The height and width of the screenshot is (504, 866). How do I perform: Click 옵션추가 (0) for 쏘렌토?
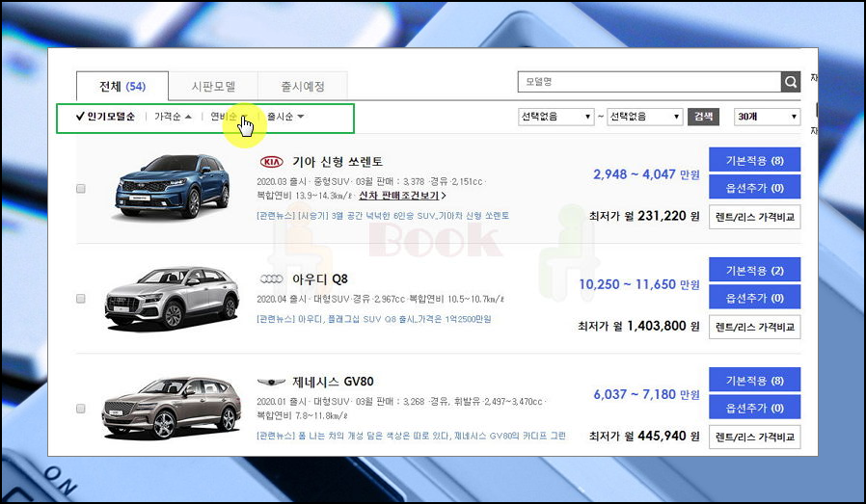coord(754,188)
